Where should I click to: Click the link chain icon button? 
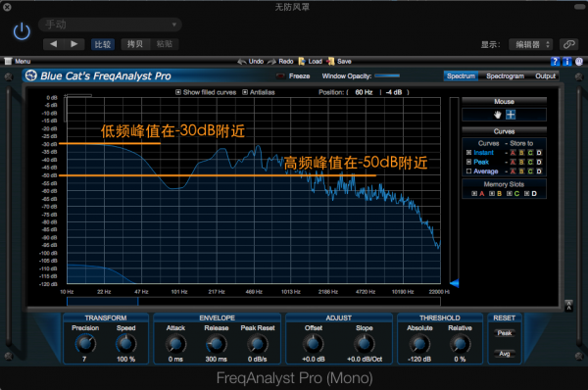tap(568, 44)
